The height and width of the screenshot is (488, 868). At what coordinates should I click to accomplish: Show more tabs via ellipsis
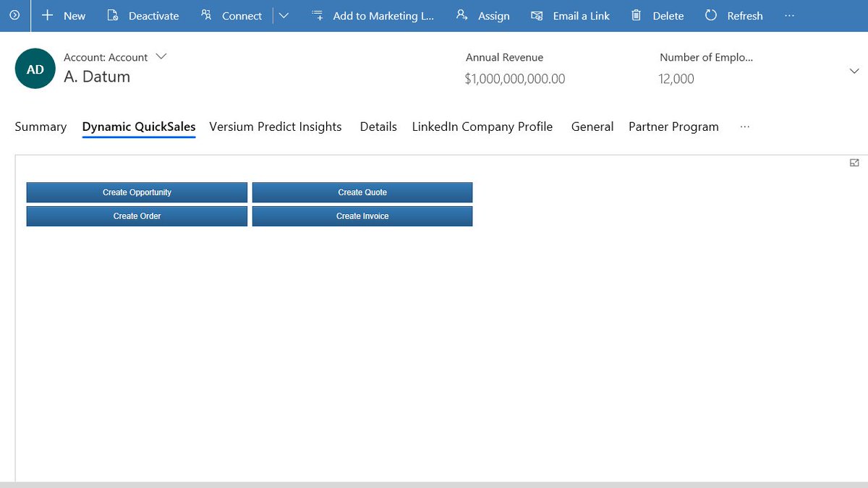[x=745, y=127]
